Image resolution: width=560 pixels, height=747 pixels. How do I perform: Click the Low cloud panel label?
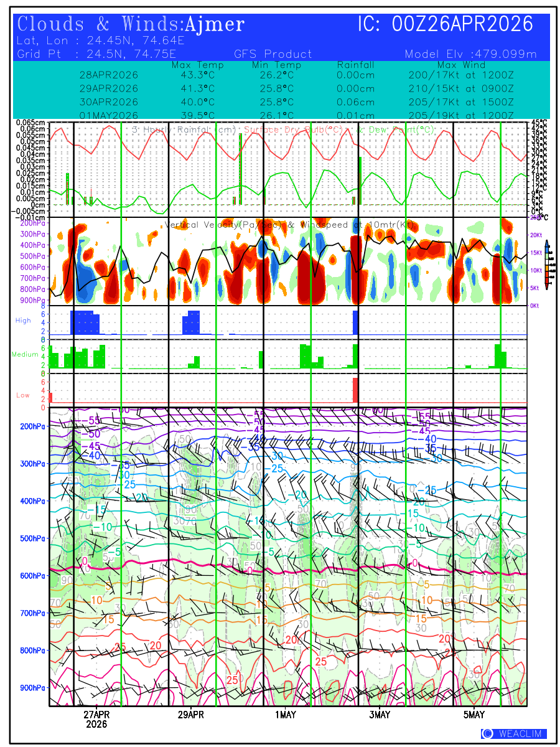(x=23, y=395)
